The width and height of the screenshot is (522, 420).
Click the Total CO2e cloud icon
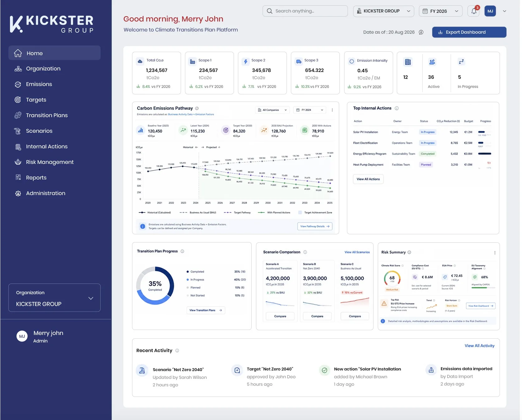tap(140, 61)
